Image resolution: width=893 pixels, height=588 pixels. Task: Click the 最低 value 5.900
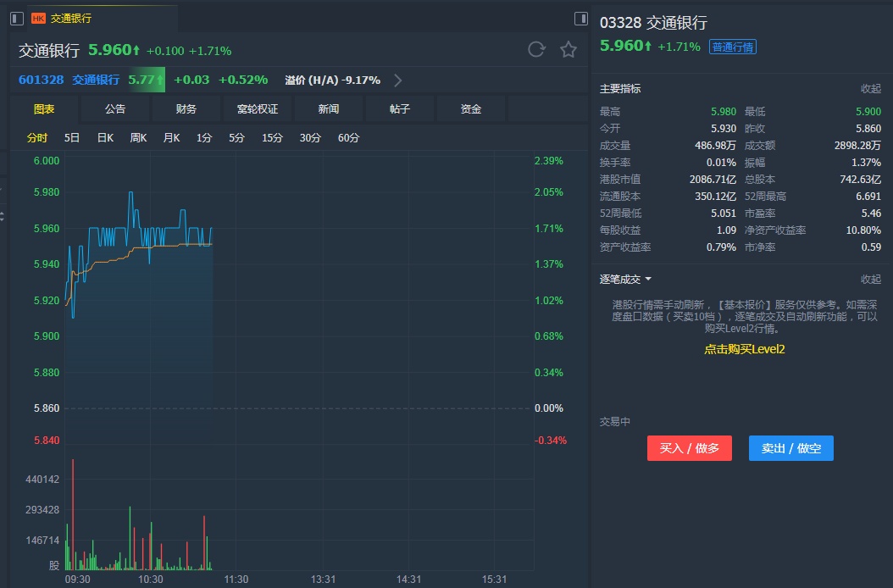click(x=868, y=112)
